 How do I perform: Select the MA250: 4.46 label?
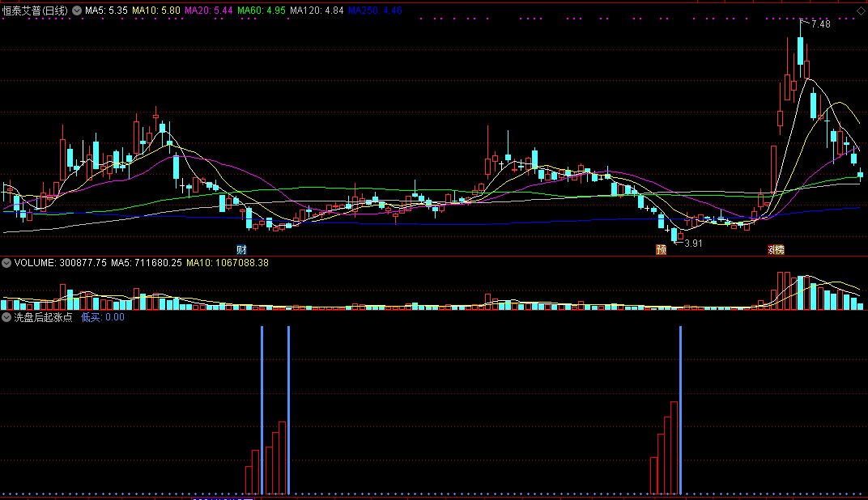pyautogui.click(x=376, y=11)
